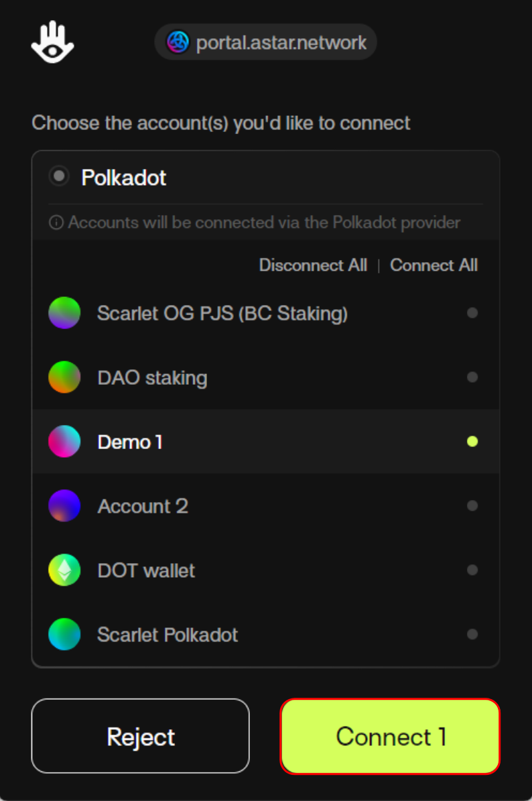
Task: Select the DOT wallet account row
Action: pyautogui.click(x=265, y=570)
